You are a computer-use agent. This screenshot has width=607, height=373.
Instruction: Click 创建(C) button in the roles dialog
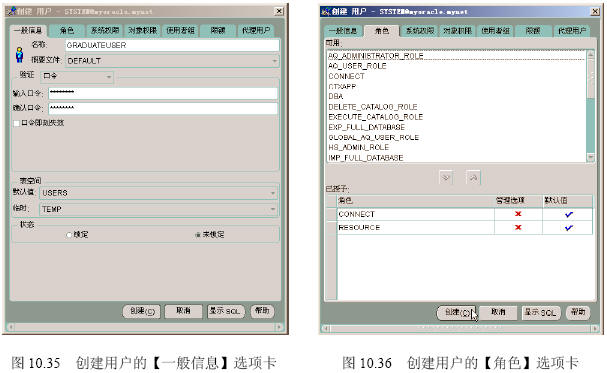click(456, 312)
